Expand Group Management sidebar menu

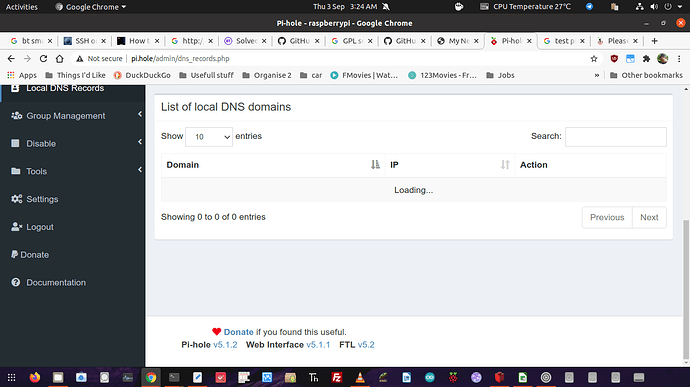tap(73, 116)
